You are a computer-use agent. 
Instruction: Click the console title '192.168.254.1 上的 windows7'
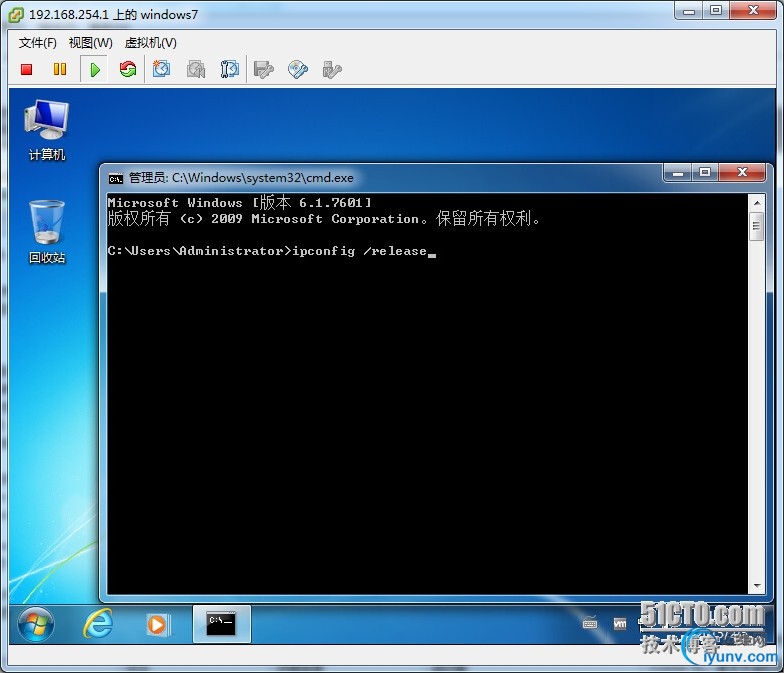click(x=114, y=14)
